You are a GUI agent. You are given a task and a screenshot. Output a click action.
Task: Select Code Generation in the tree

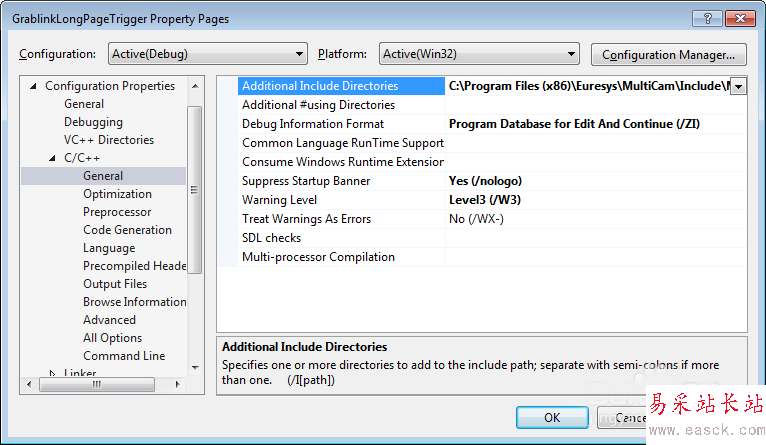coord(127,230)
